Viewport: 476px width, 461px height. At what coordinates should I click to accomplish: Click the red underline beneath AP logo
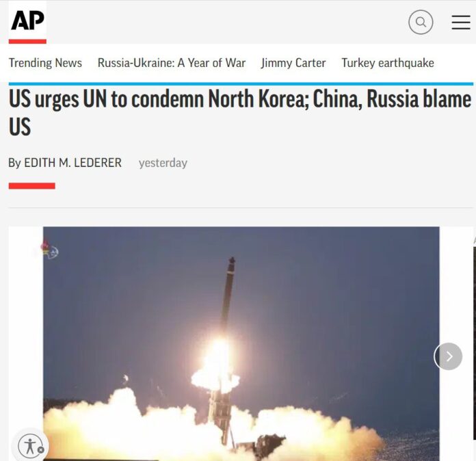point(27,42)
